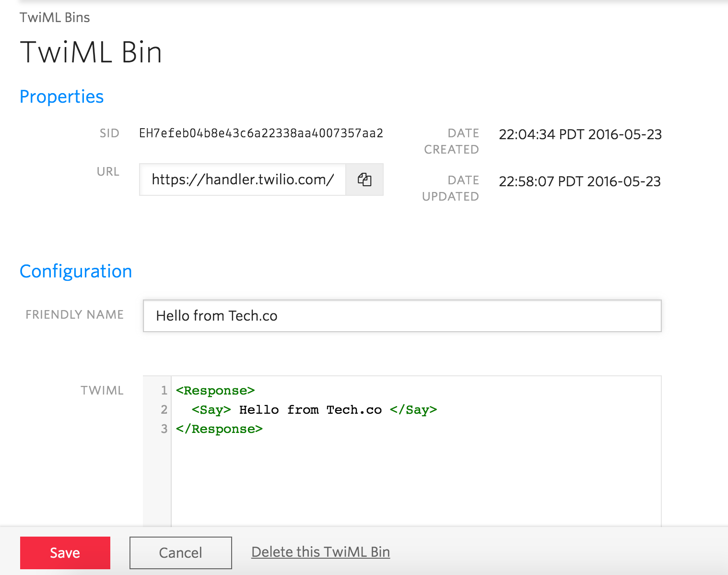
Task: Click the Hello from Tech.co text on line 2
Action: tap(310, 409)
